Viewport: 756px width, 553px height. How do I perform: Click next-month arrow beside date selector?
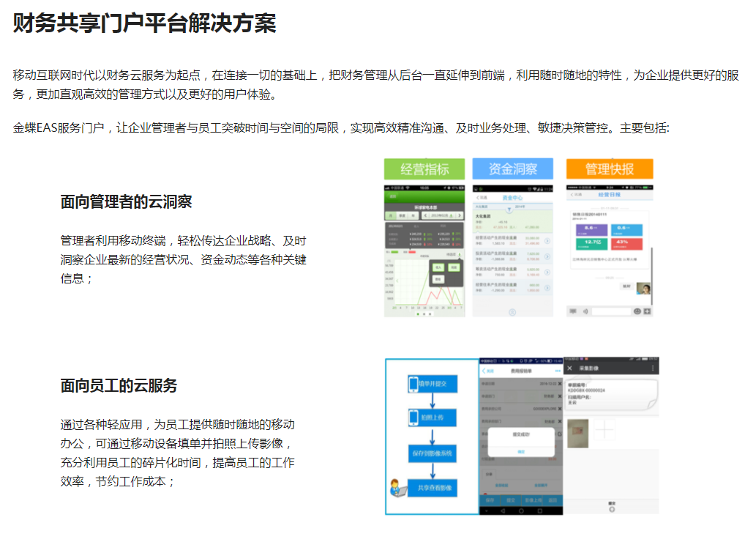(460, 215)
